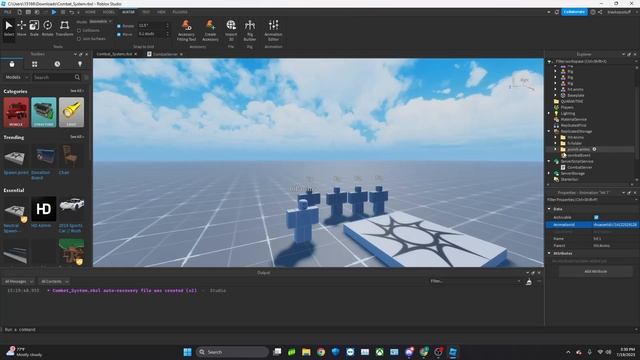Click the Output Filter input field
Screen dimensions: 640x360
coord(475,281)
